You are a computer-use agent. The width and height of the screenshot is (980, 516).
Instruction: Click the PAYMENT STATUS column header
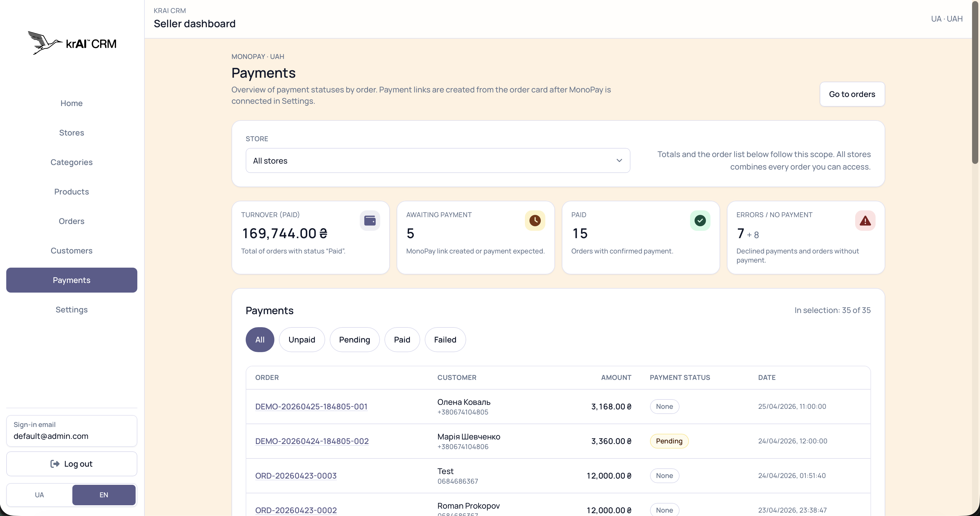(680, 378)
